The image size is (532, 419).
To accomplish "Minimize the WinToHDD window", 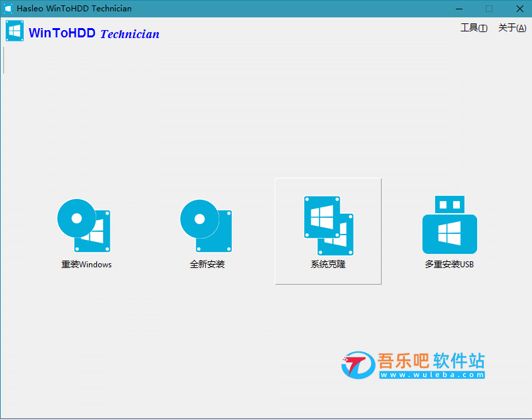I will 459,9.
